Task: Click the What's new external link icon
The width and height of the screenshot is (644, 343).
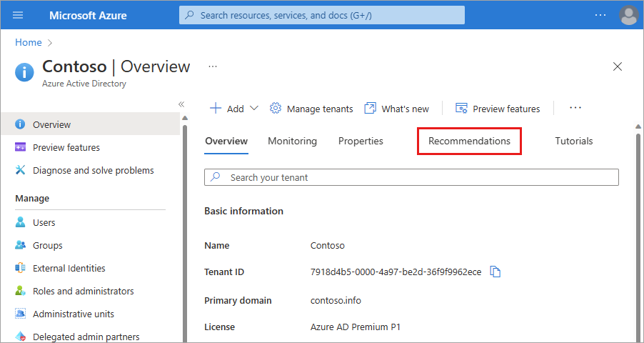Action: click(x=370, y=109)
